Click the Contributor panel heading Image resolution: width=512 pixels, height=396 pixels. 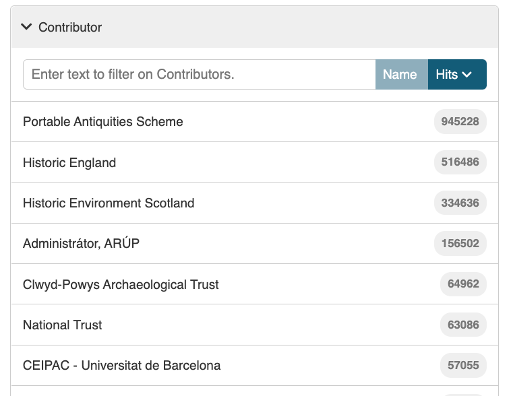tap(70, 27)
